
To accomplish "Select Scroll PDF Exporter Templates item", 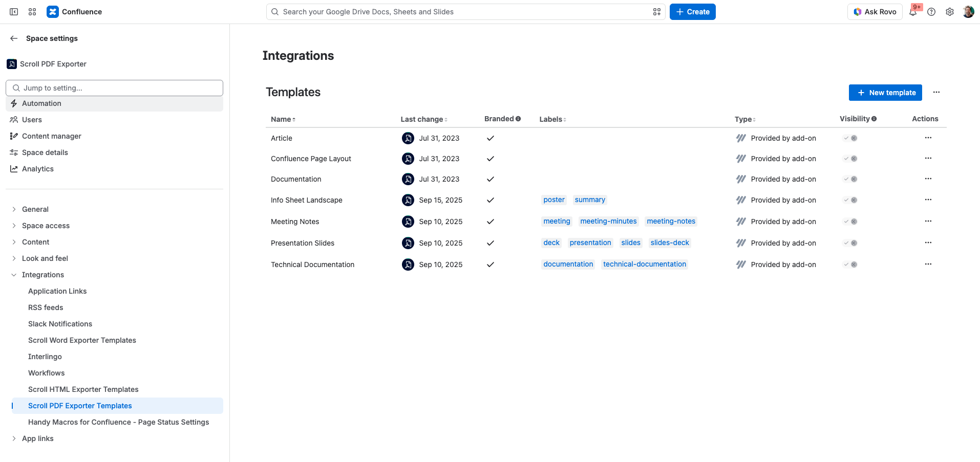I will click(117, 406).
